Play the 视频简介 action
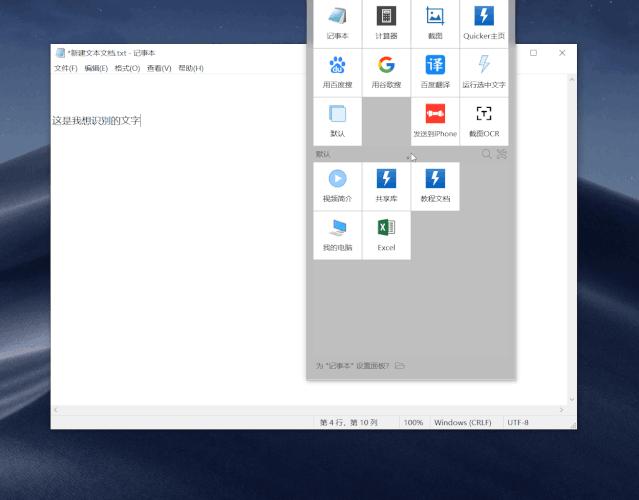The image size is (639, 500). 337,187
